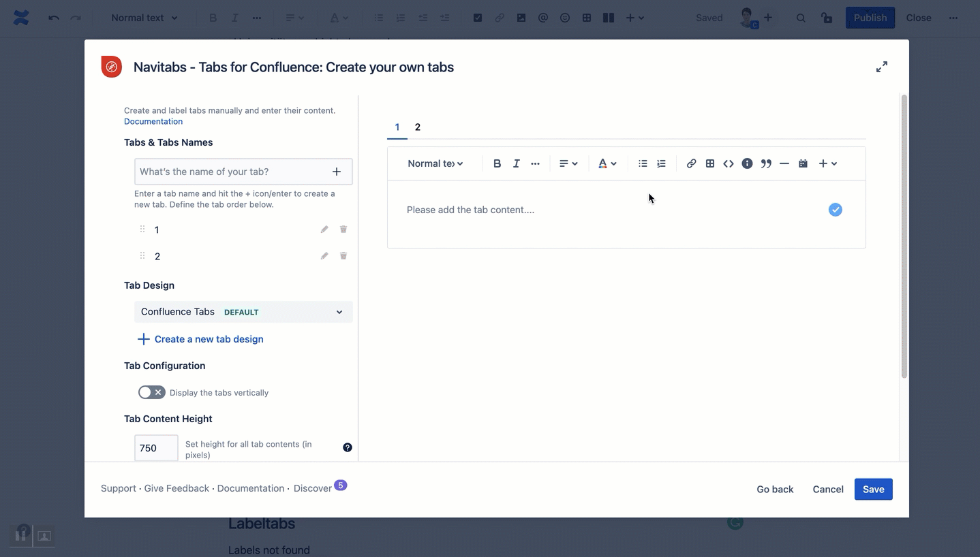
Task: Click the blue checkmark in content area
Action: click(836, 210)
